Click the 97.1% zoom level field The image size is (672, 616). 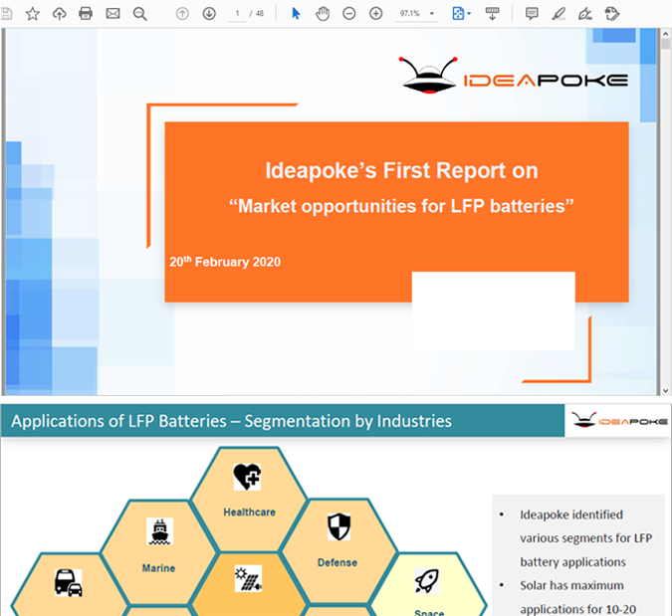(x=410, y=14)
